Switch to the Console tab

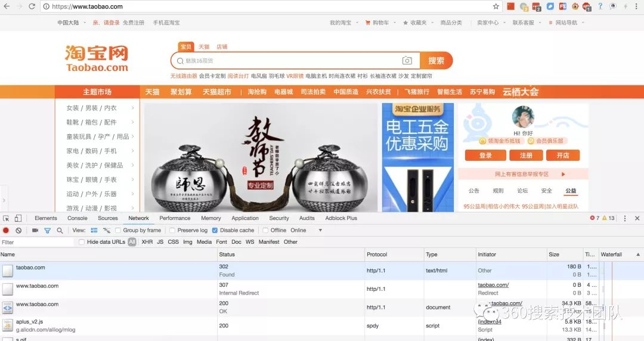77,218
